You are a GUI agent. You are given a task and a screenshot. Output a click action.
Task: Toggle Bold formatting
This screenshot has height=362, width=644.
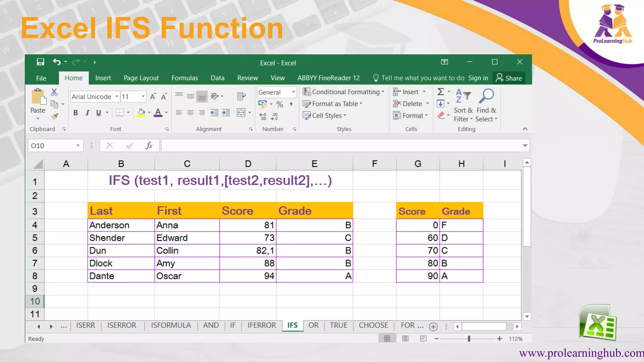point(75,112)
